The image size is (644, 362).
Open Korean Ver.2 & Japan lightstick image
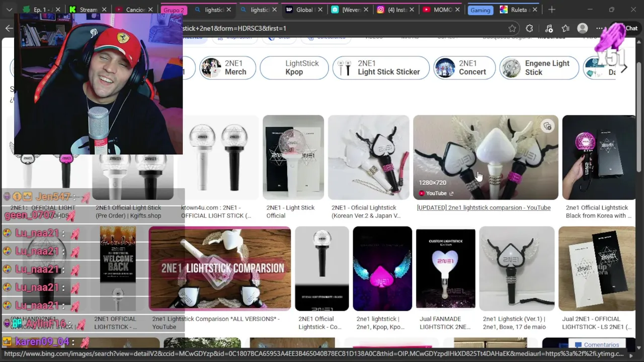tap(369, 157)
